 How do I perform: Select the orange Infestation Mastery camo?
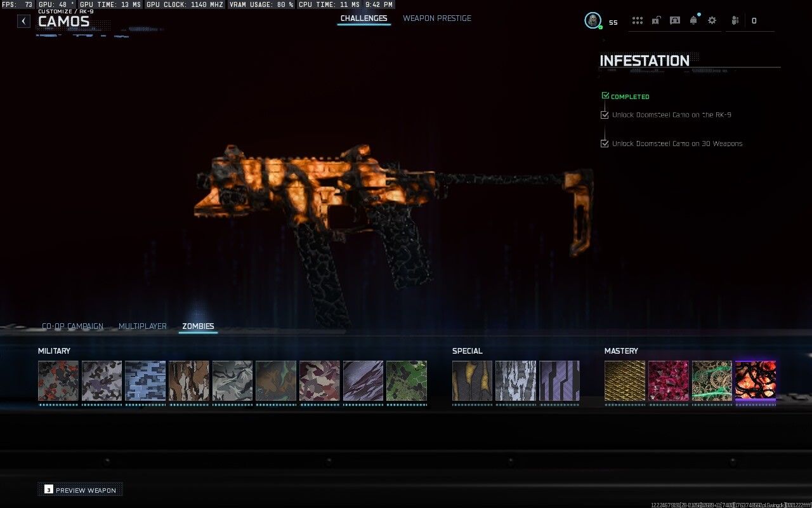[756, 381]
